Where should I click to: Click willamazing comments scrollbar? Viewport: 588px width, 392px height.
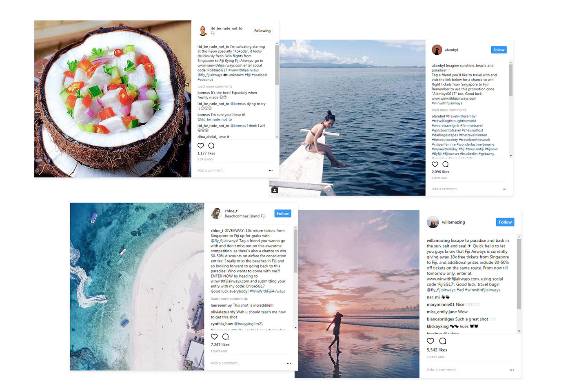(519, 274)
